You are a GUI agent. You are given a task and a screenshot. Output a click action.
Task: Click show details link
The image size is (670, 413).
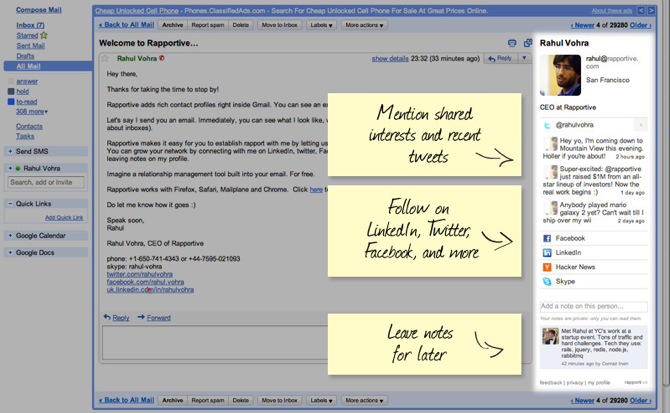[x=390, y=59]
